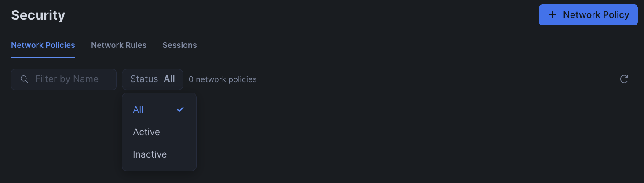Click the Filter by Name placeholder text
This screenshot has height=183, width=644.
coord(67,79)
